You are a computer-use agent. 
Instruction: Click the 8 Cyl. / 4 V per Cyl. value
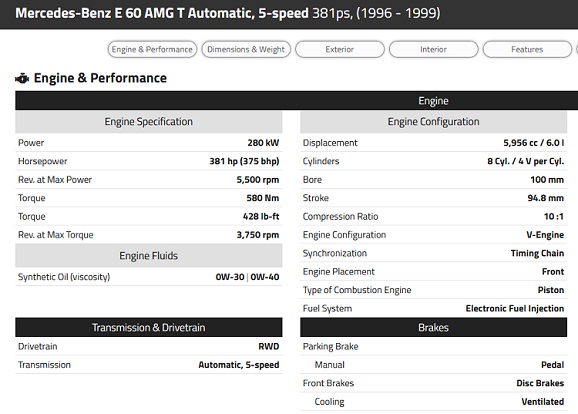point(526,161)
